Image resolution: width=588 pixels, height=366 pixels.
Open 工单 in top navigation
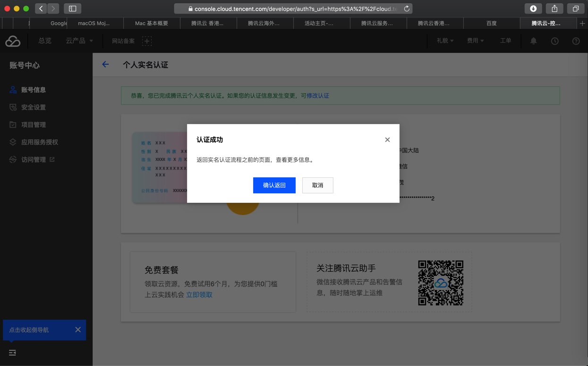point(505,41)
